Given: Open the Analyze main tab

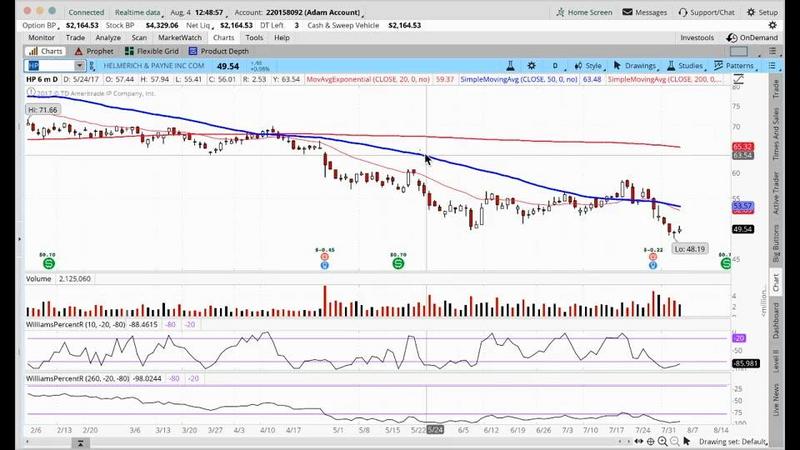Looking at the screenshot, I should point(108,38).
